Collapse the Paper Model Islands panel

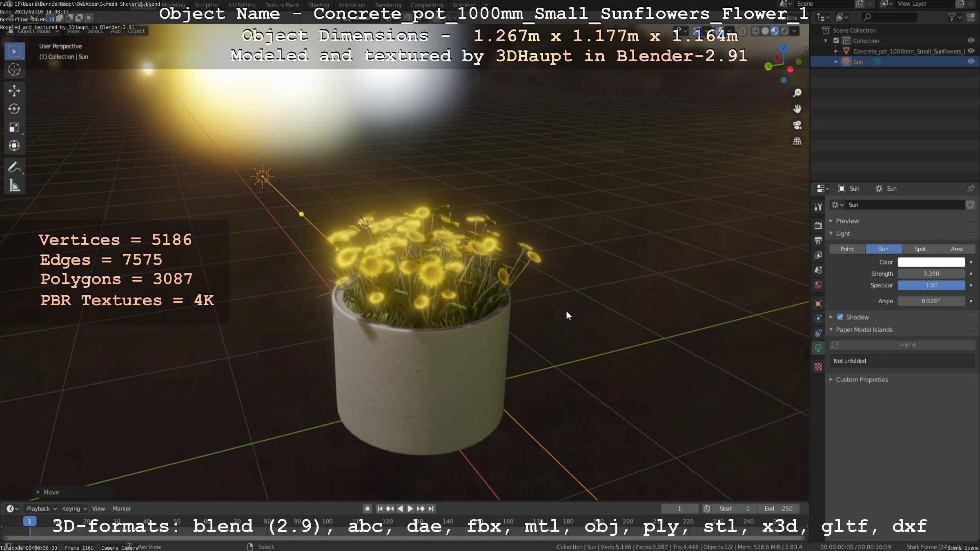point(864,330)
